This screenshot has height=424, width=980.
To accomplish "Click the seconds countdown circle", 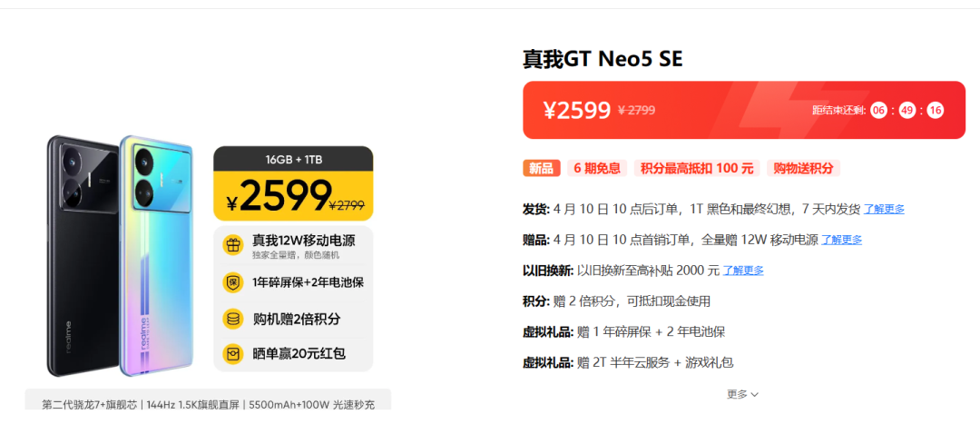I will [x=935, y=111].
